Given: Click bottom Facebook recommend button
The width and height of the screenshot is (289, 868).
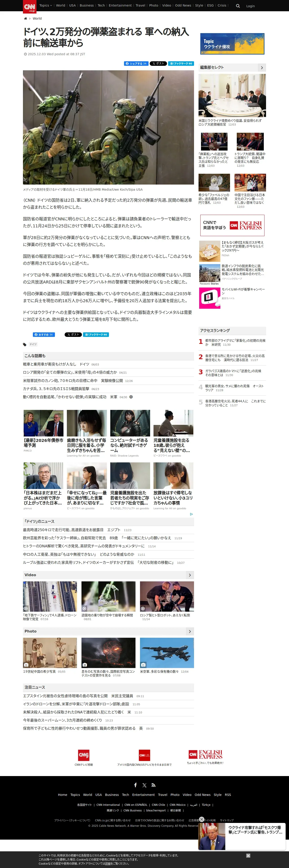Looking at the screenshot, I should click(x=44, y=335).
